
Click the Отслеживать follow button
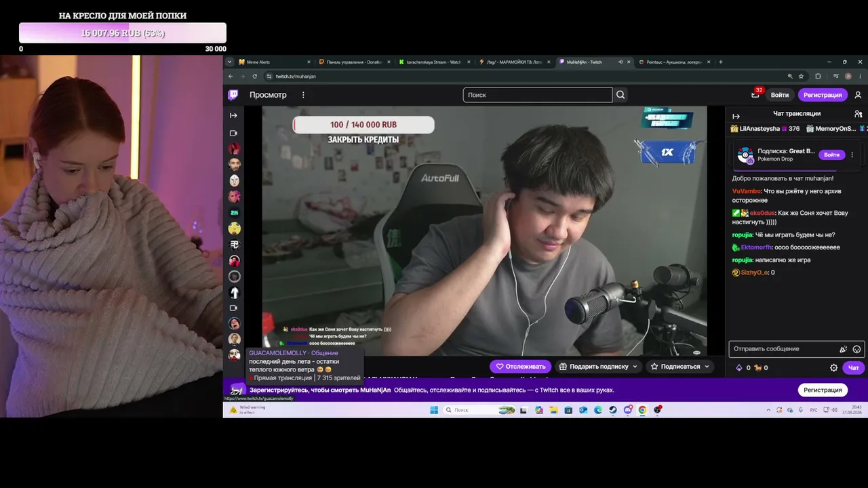coord(520,367)
